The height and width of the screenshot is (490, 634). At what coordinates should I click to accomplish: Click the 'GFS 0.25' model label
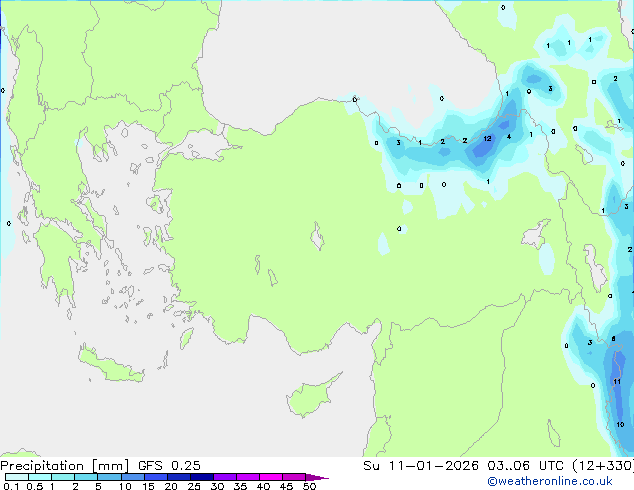tap(169, 466)
